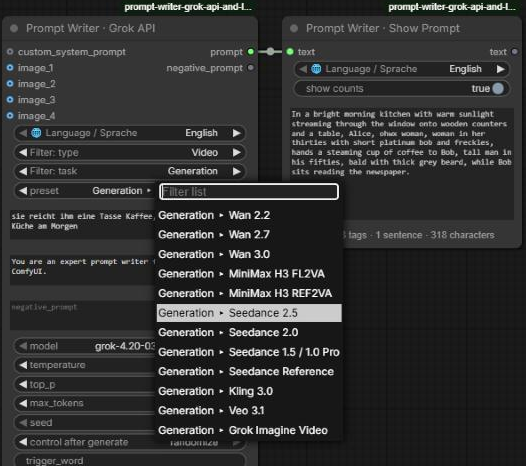Toggle the show counts switch
Screen dimensions: 526x466
[x=498, y=89]
